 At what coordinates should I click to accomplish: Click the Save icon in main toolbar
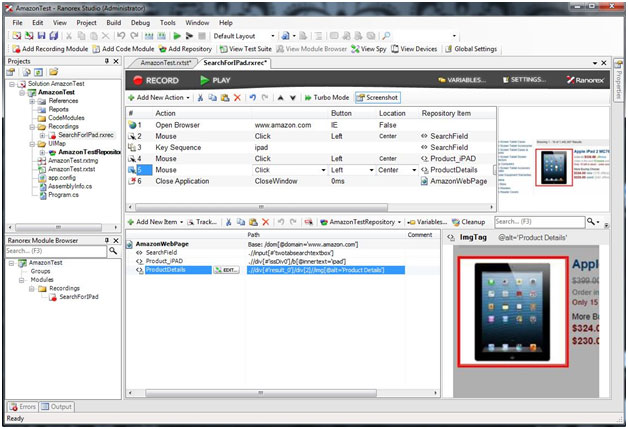41,36
